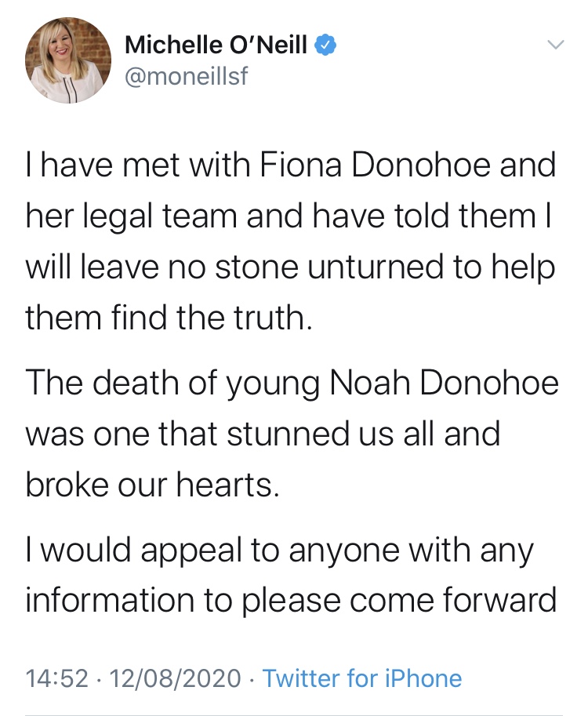Click the 12/08/2020 date
The height and width of the screenshot is (716, 588).
[x=176, y=678]
